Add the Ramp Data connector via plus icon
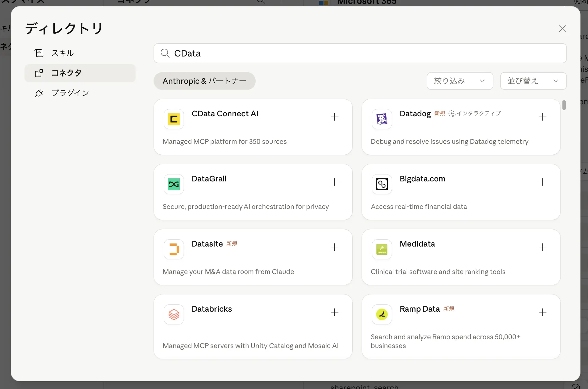Viewport: 588px width, 389px height. click(542, 312)
